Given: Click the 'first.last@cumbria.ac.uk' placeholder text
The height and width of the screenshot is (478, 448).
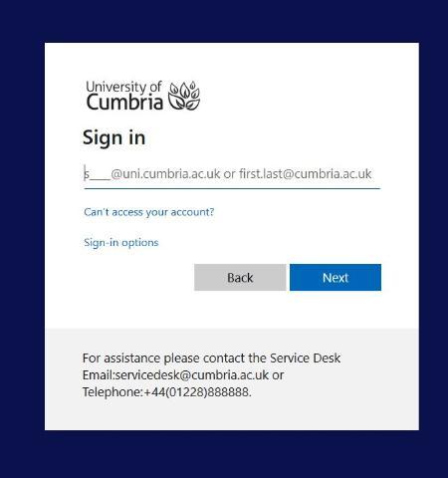Looking at the screenshot, I should [306, 173].
